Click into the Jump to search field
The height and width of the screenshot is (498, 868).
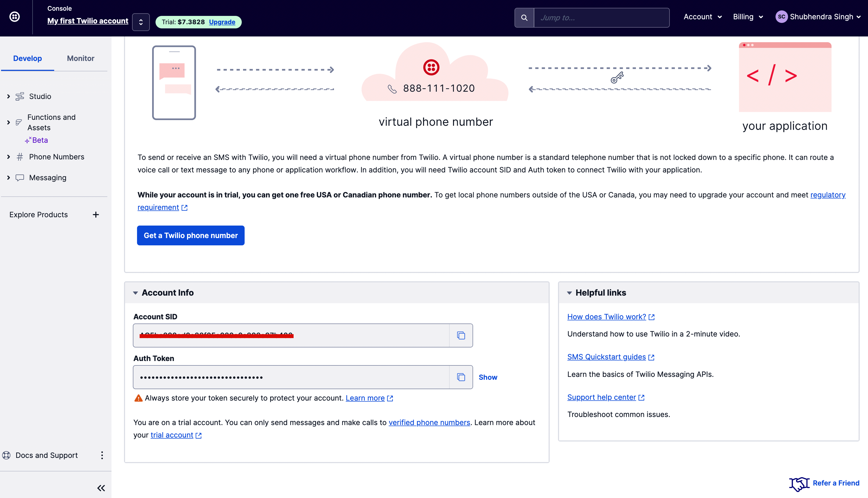(x=601, y=18)
